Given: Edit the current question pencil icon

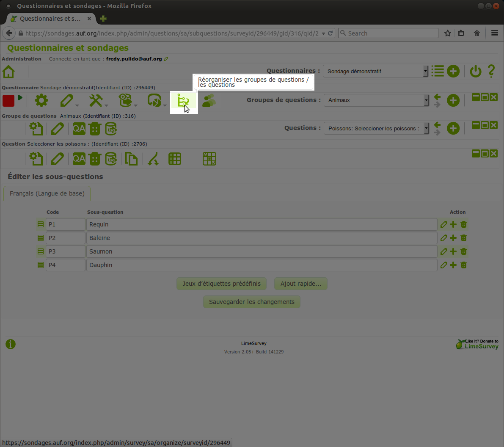Looking at the screenshot, I should coord(57,159).
